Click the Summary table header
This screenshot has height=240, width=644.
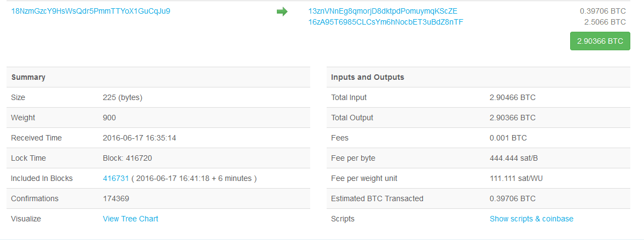tap(28, 77)
